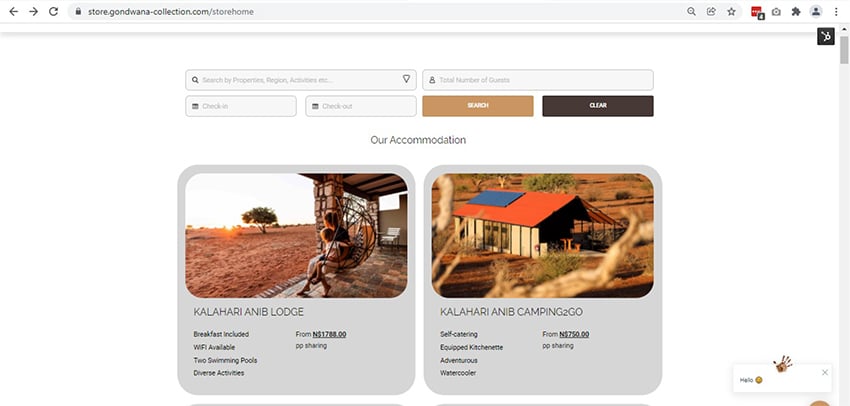
Task: Open the Kalahari Anib Lodge photo
Action: point(297,235)
